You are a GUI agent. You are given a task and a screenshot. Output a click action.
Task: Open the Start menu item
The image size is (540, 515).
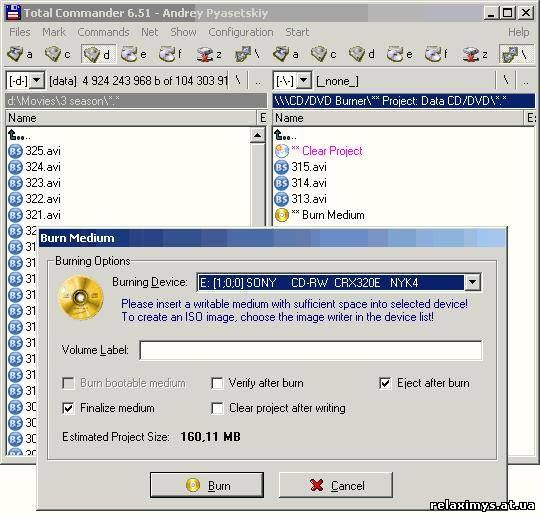pyautogui.click(x=297, y=32)
